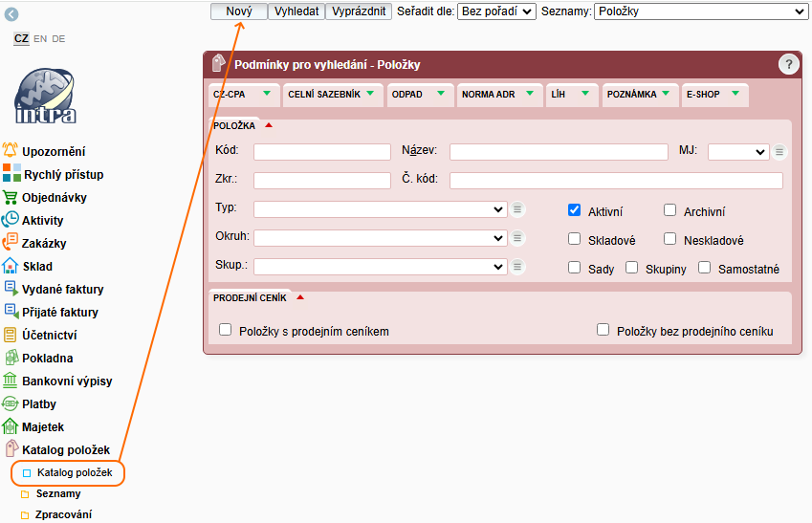The width and height of the screenshot is (812, 523).
Task: Open the E-SHOP tab section
Action: pyautogui.click(x=713, y=95)
